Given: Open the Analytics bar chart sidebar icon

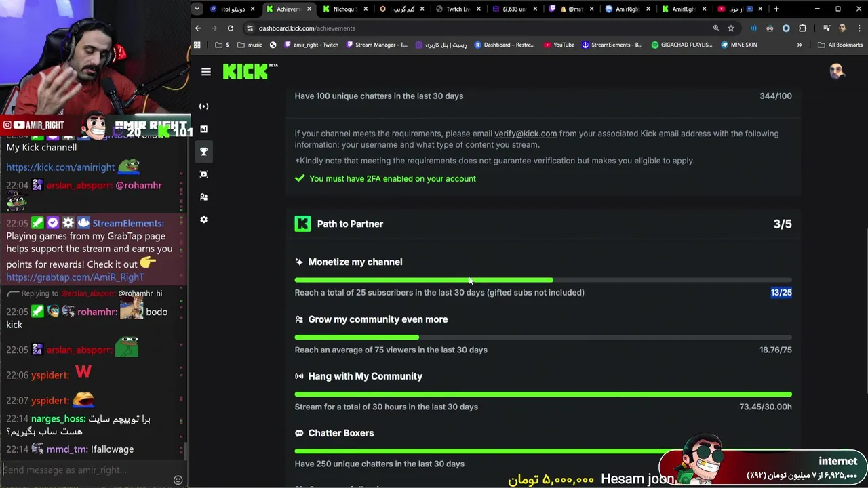Looking at the screenshot, I should 203,129.
